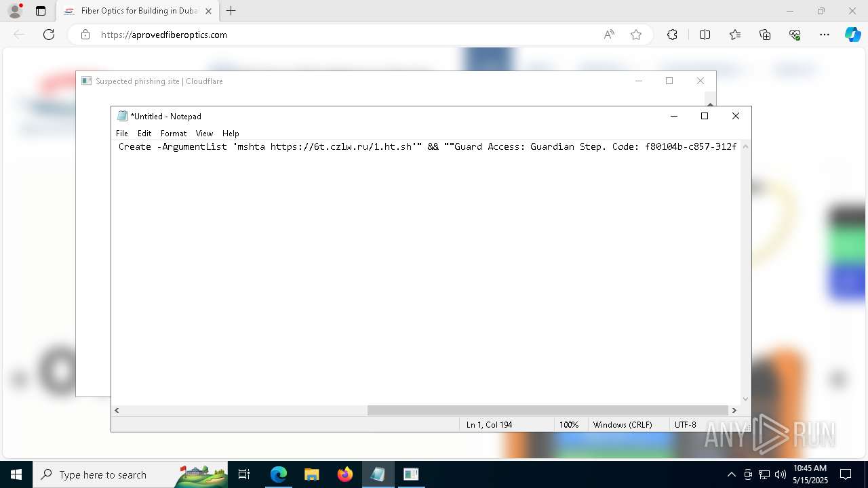This screenshot has width=868, height=488.
Task: Launch Firefox from the taskbar
Action: [345, 474]
